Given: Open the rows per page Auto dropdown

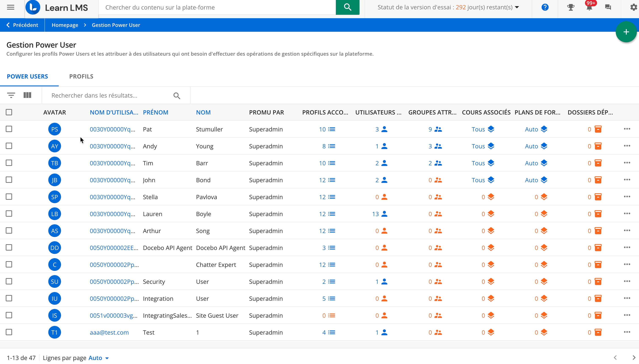Looking at the screenshot, I should [x=99, y=358].
